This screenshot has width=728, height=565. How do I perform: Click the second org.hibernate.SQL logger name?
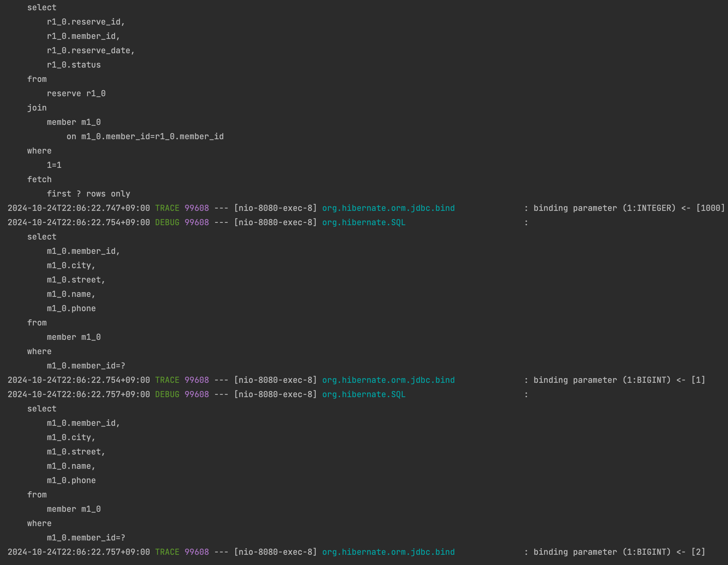(x=364, y=394)
